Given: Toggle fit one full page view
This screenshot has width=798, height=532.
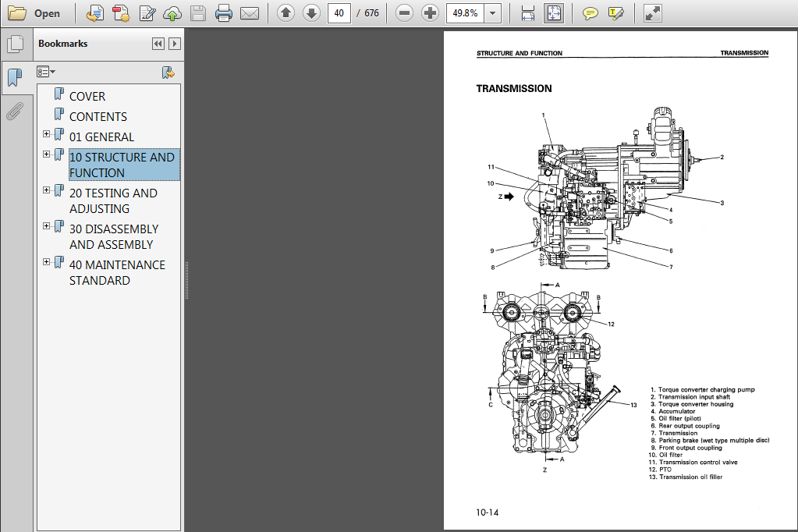Looking at the screenshot, I should click(x=553, y=13).
